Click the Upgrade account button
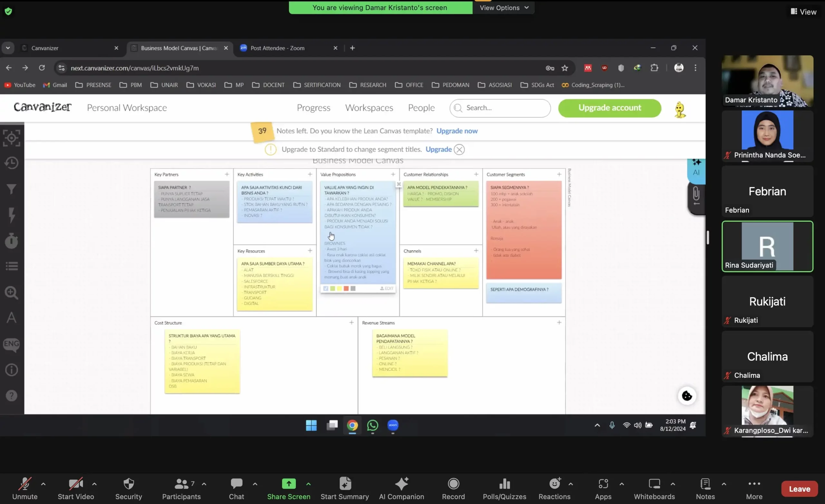Screen dimensions: 825x504 click(610, 108)
